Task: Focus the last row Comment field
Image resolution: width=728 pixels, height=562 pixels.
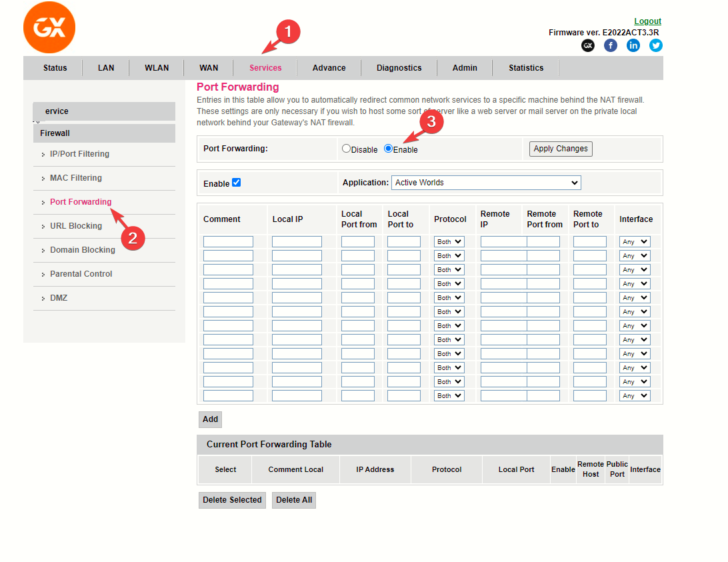Action: click(x=228, y=396)
